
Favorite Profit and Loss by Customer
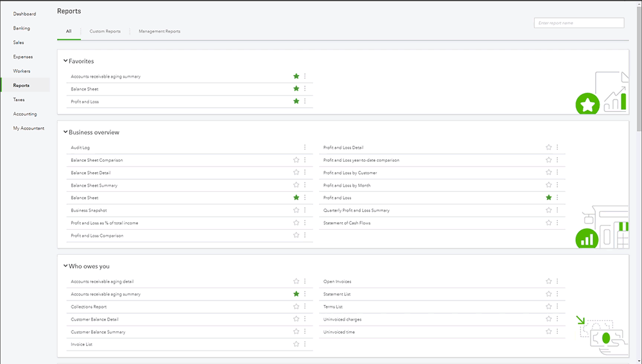pos(549,173)
